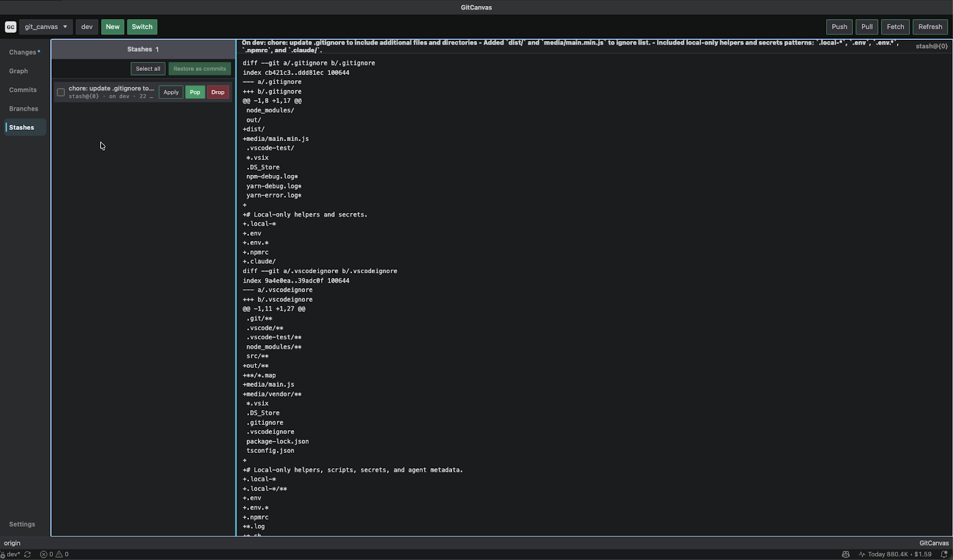Image resolution: width=953 pixels, height=560 pixels.
Task: Click the dev branch label
Action: [x=87, y=27]
